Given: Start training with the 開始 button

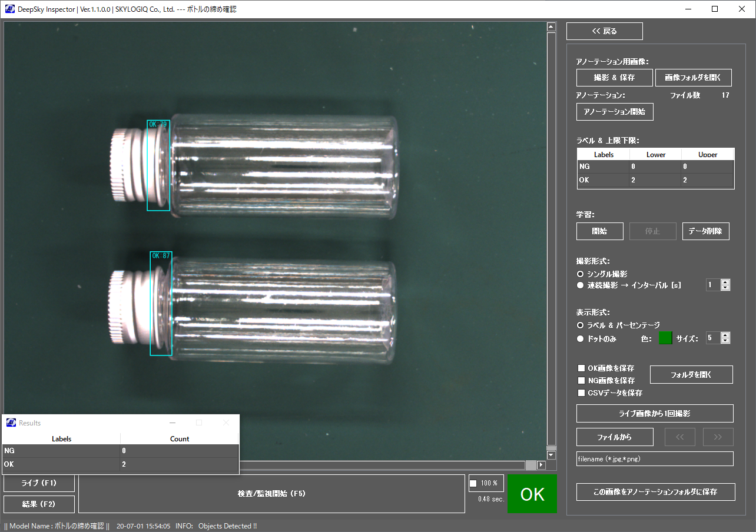Looking at the screenshot, I should point(600,231).
